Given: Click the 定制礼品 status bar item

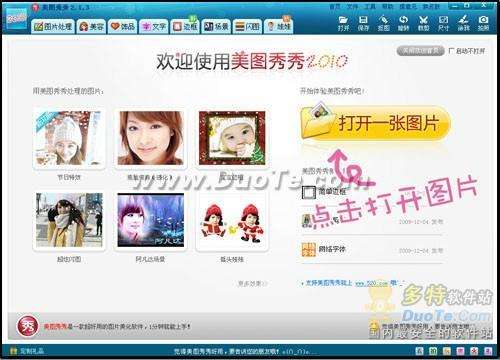Looking at the screenshot, I should (x=27, y=351).
